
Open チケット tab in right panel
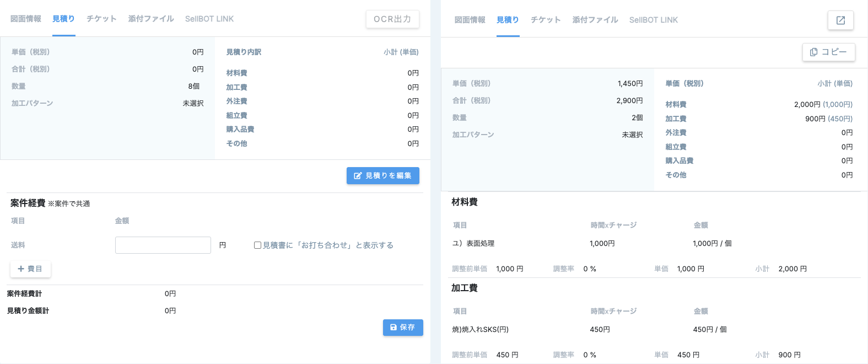(546, 20)
